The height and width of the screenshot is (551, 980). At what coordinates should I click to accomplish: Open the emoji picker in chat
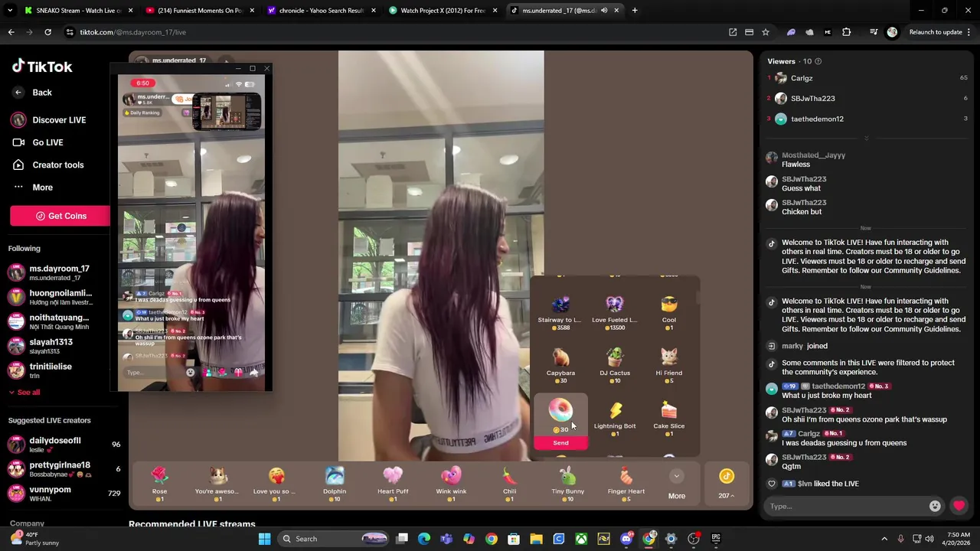point(935,506)
